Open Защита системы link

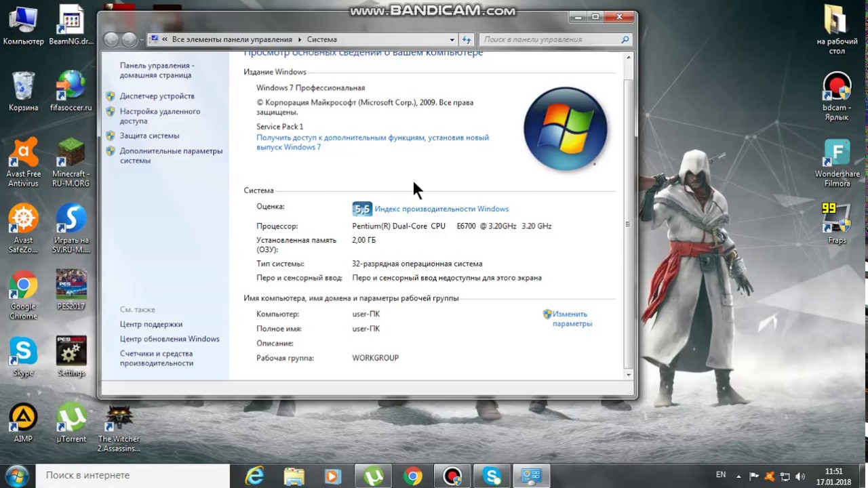[x=149, y=136]
